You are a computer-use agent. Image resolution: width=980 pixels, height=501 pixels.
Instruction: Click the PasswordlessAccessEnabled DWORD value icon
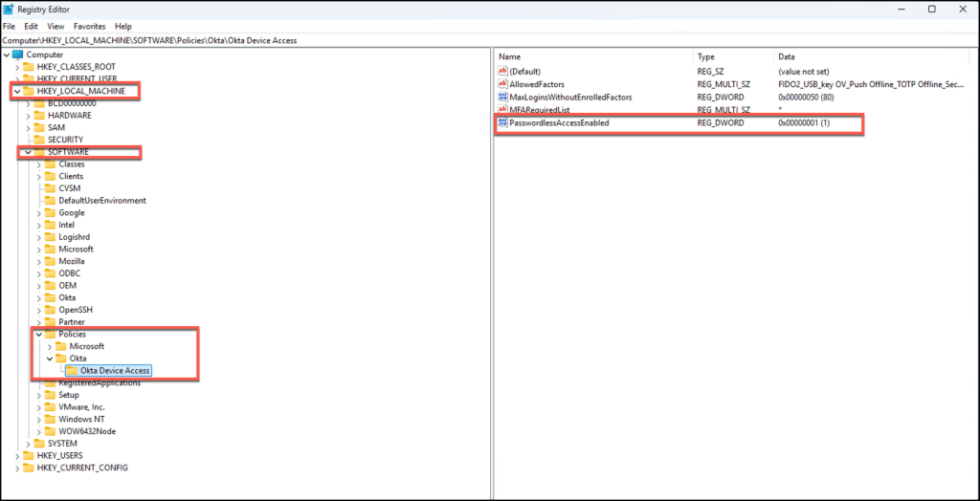(x=502, y=123)
